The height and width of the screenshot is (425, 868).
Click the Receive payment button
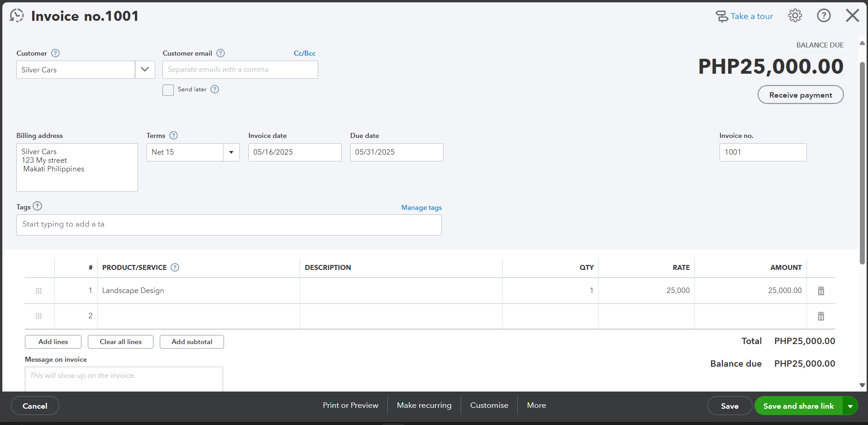click(801, 95)
